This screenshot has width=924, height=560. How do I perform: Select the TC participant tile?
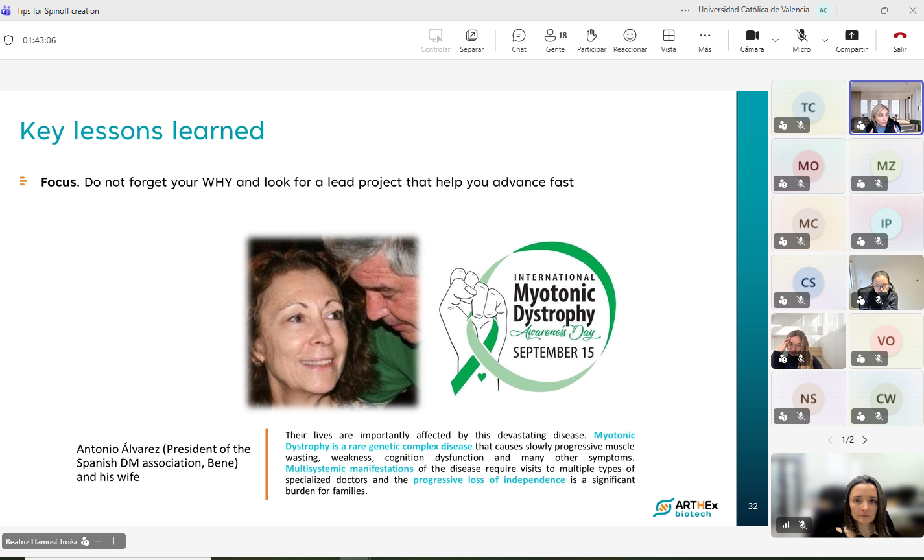tap(808, 108)
